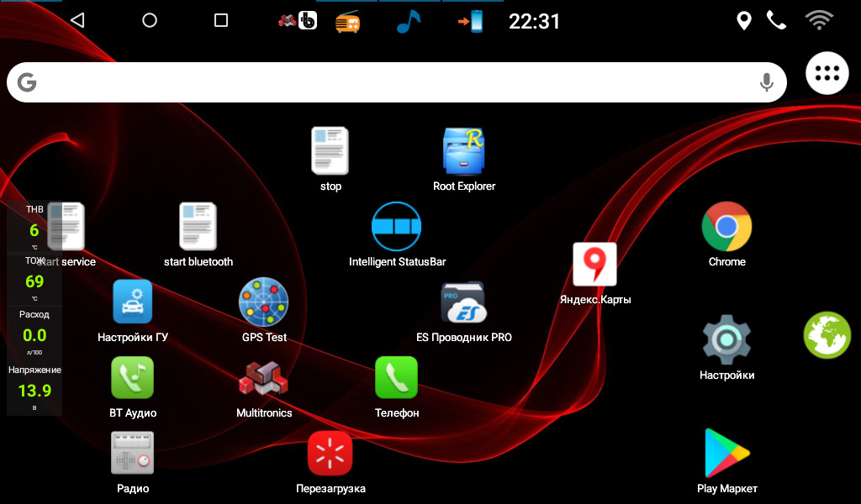
Task: Tap the Wi-Fi status icon
Action: [819, 20]
